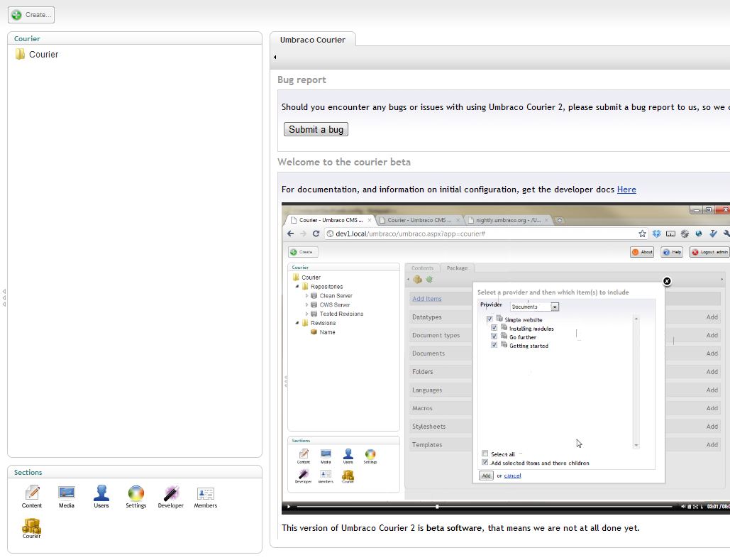Open the Developer section
The height and width of the screenshot is (560, 730).
[171, 497]
